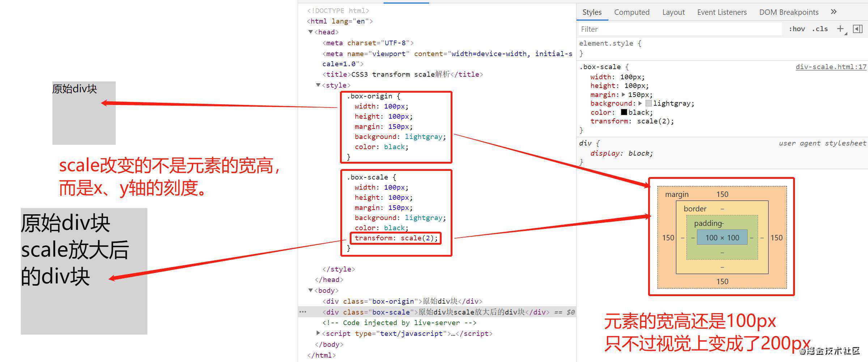Click the new style rule plus icon
Image resolution: width=868 pixels, height=362 pixels.
point(841,29)
